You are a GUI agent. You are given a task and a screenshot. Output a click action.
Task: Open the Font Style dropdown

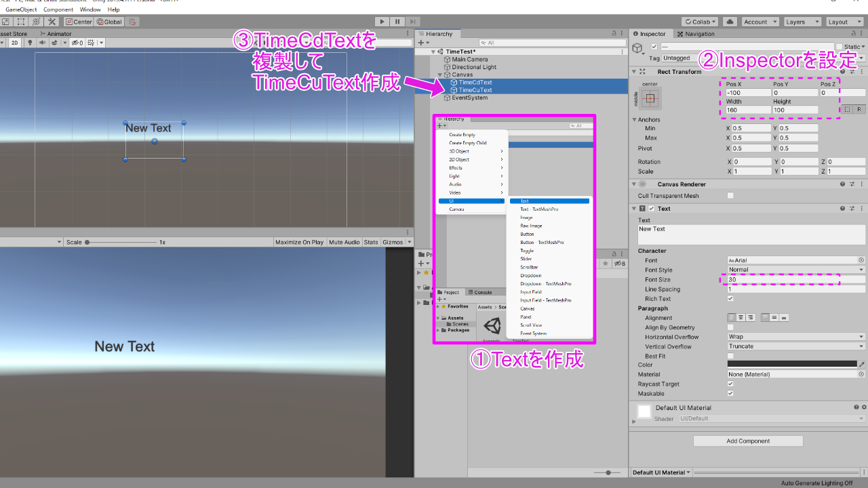click(x=796, y=270)
